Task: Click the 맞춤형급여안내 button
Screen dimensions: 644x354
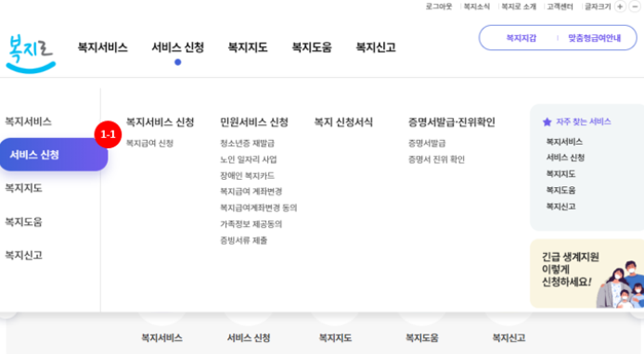Action: (594, 38)
